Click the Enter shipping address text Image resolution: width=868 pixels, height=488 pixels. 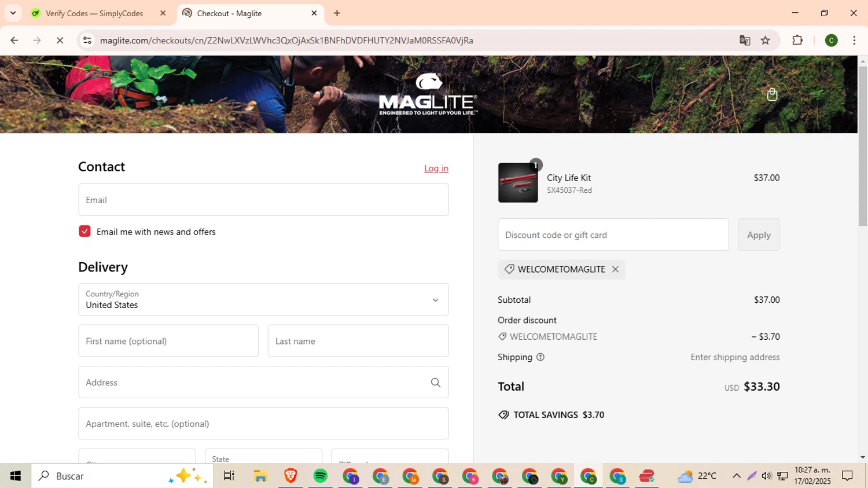pos(735,357)
